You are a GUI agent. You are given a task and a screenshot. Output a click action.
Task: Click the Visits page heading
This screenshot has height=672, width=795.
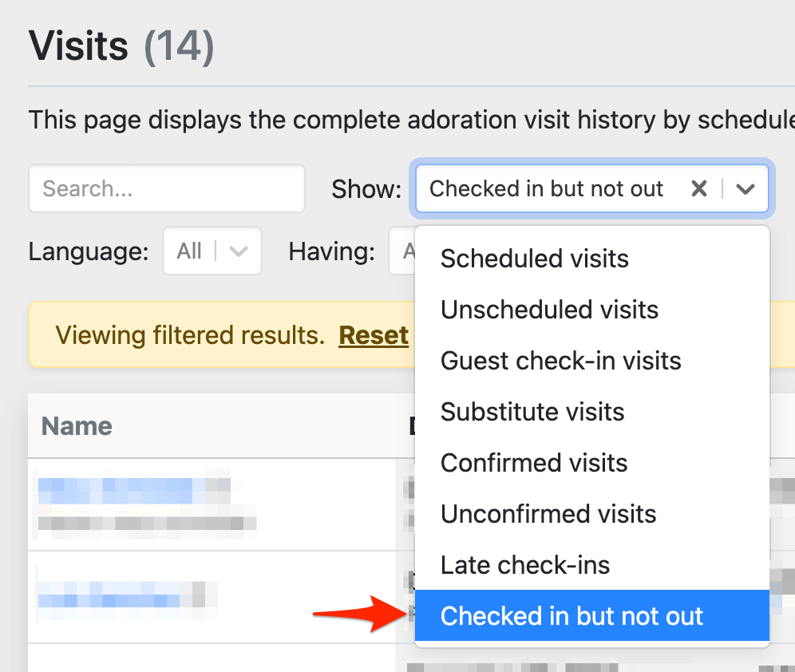click(78, 45)
